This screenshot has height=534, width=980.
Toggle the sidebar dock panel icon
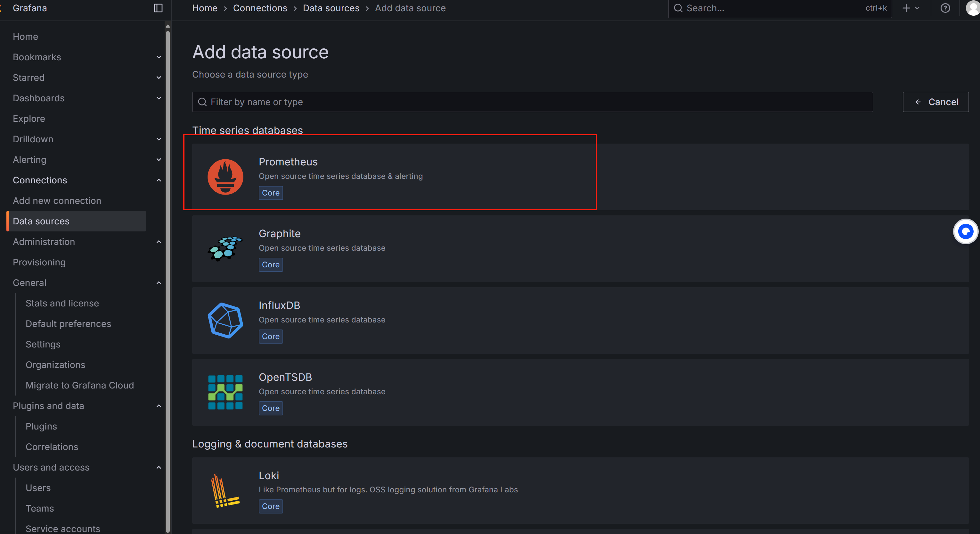[158, 8]
